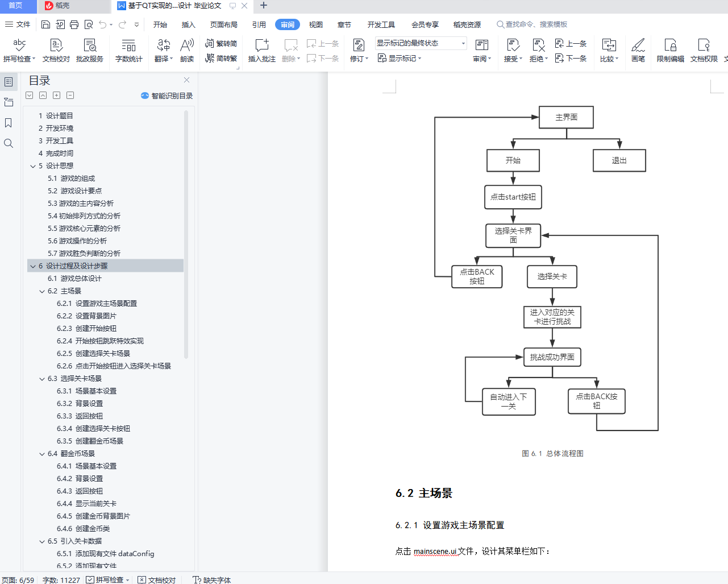The height and width of the screenshot is (584, 728).
Task: Launch 比较 to compare documents
Action: 608,50
